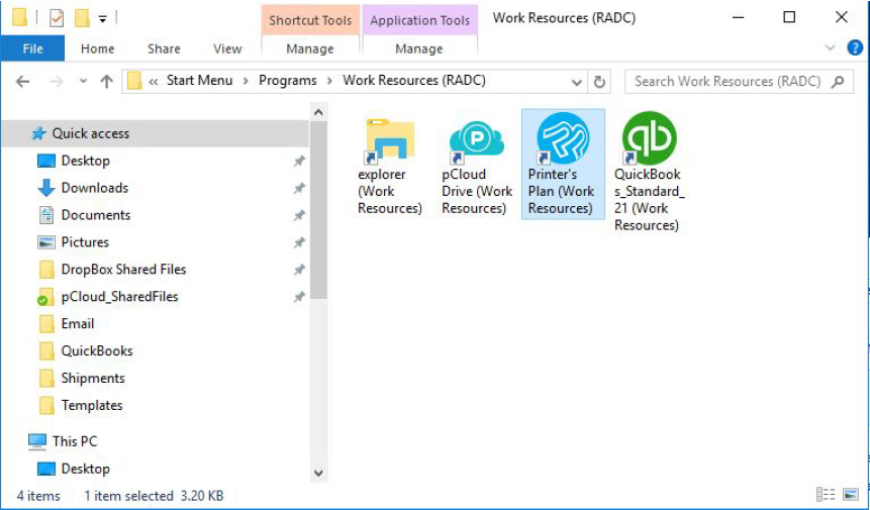Screen dimensions: 870x510
Task: Click the '4 items' status bar text
Action: [38, 496]
